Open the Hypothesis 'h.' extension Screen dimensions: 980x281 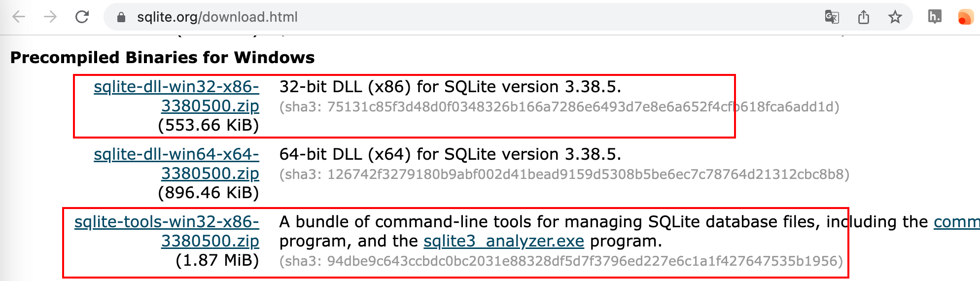coord(935,17)
